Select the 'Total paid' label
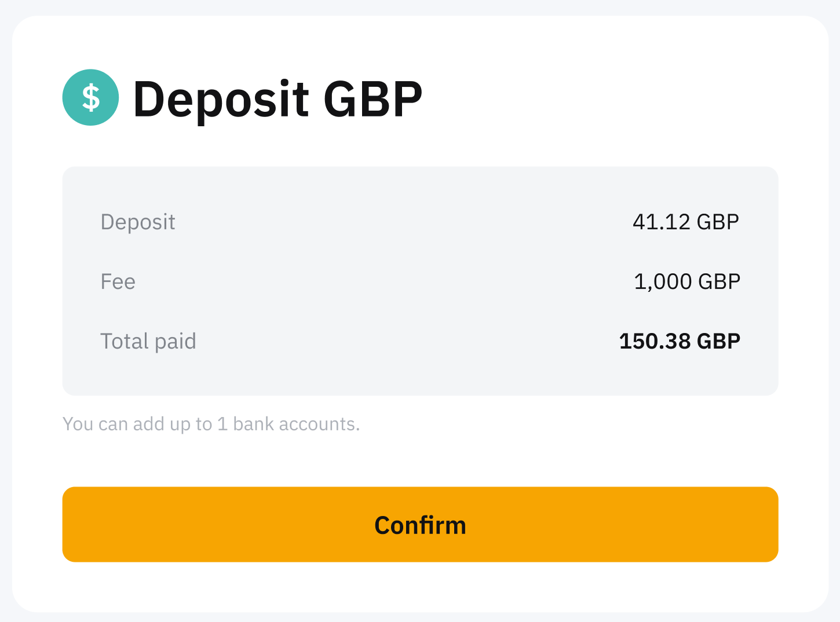Viewport: 840px width, 622px height. click(148, 342)
